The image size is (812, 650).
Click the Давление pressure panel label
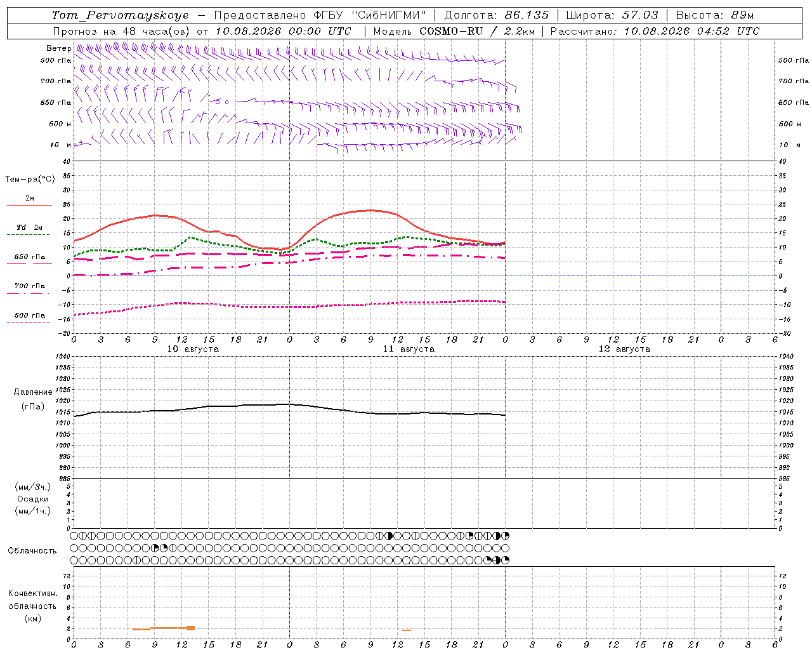(x=33, y=392)
